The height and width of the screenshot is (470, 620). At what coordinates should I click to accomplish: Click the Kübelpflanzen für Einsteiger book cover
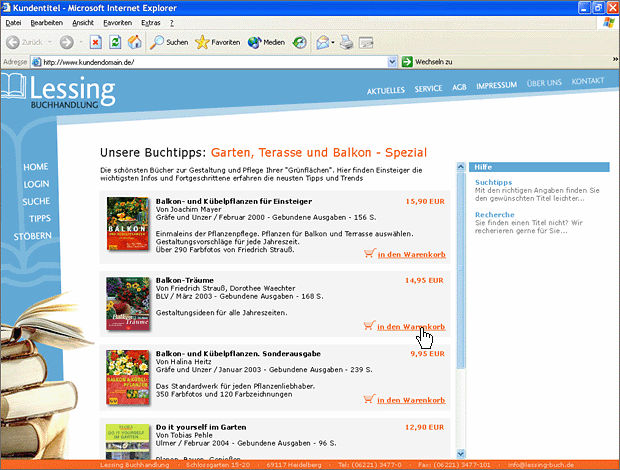(128, 224)
